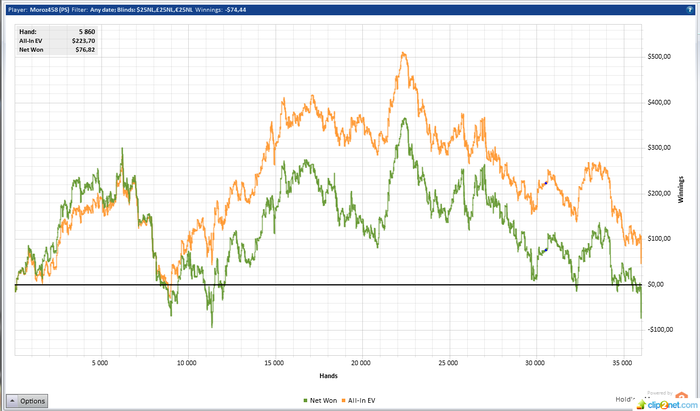This screenshot has width=700, height=411.
Task: Select the 'Net Won' legend label
Action: [323, 401]
